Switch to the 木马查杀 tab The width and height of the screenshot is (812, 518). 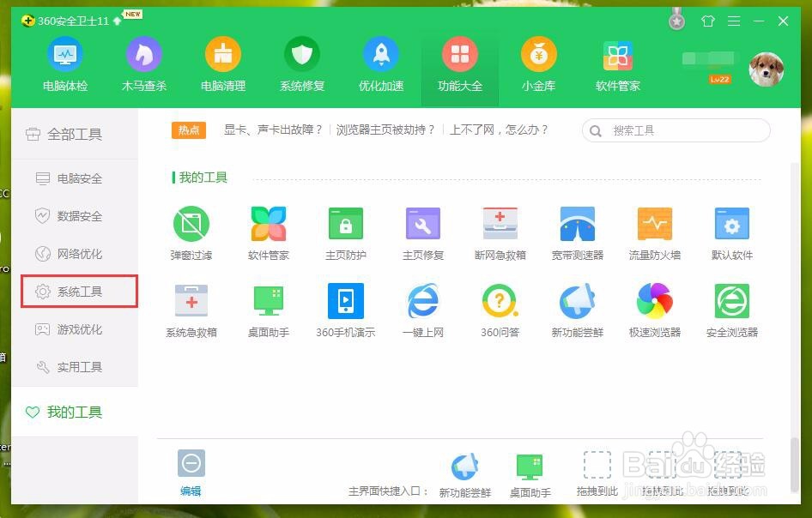pyautogui.click(x=143, y=64)
